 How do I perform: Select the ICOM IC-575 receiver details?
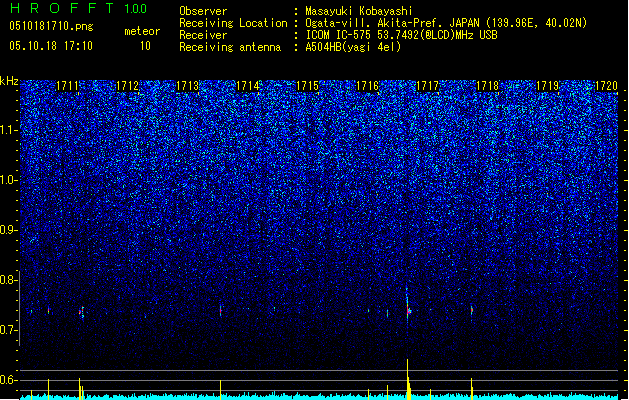(x=401, y=35)
